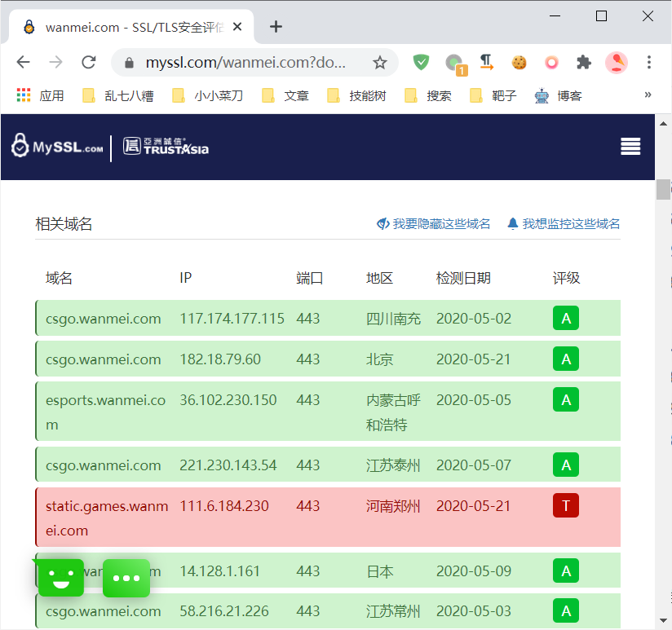Click the red T grade badge
The image size is (672, 630).
pyautogui.click(x=566, y=505)
